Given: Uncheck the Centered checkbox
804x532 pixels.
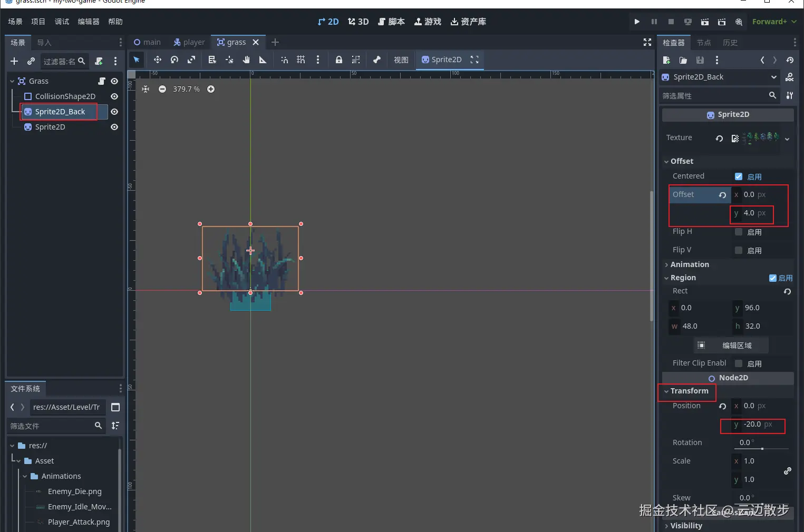Looking at the screenshot, I should pos(739,176).
